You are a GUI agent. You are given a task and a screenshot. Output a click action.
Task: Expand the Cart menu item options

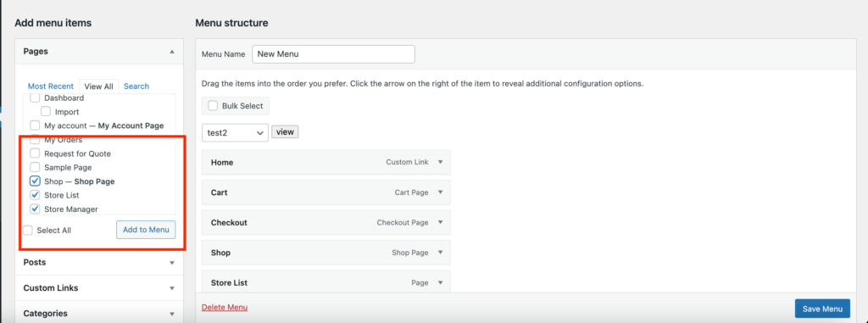click(441, 192)
